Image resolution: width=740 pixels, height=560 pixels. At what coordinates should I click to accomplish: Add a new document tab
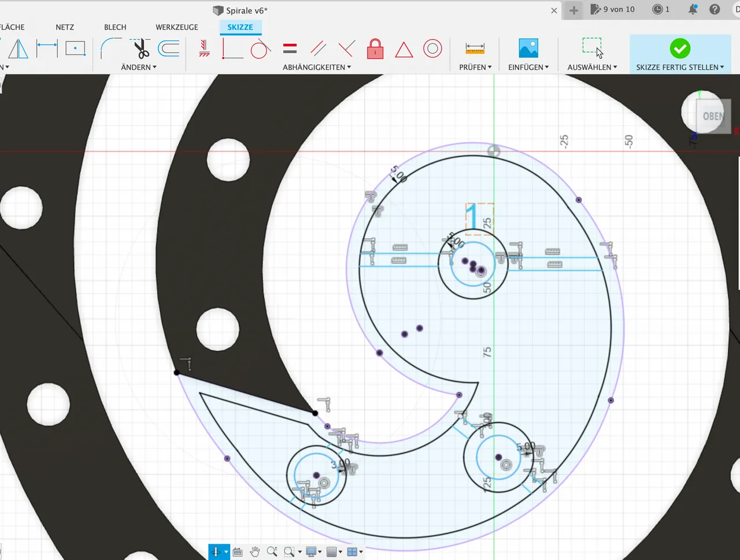pyautogui.click(x=573, y=10)
